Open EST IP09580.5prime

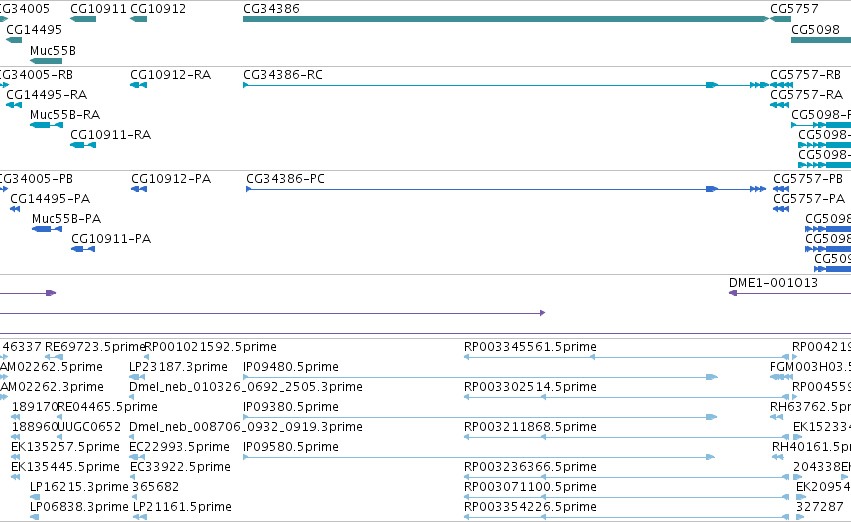[x=291, y=447]
